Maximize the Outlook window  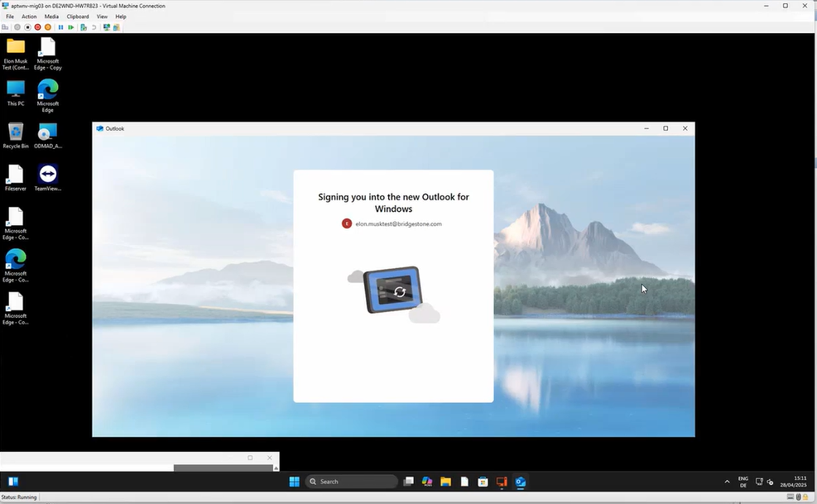point(666,128)
